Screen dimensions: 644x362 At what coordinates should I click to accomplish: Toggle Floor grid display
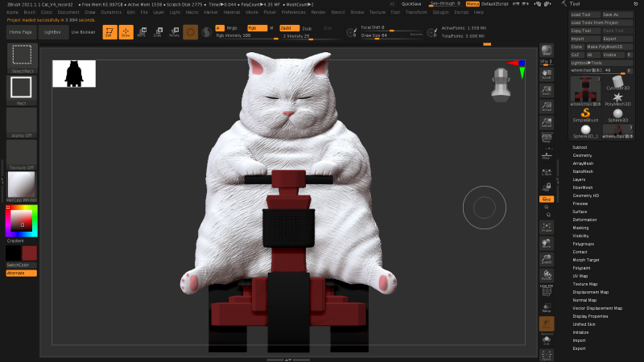coord(547,157)
